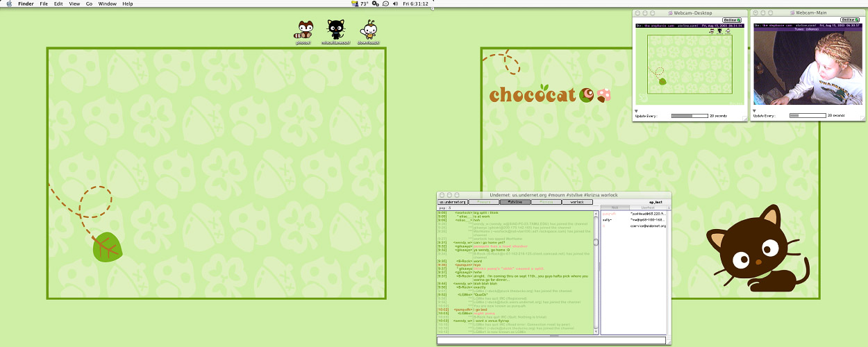Image resolution: width=868 pixels, height=347 pixels.
Task: Open the photos desktop icon
Action: pos(303,31)
